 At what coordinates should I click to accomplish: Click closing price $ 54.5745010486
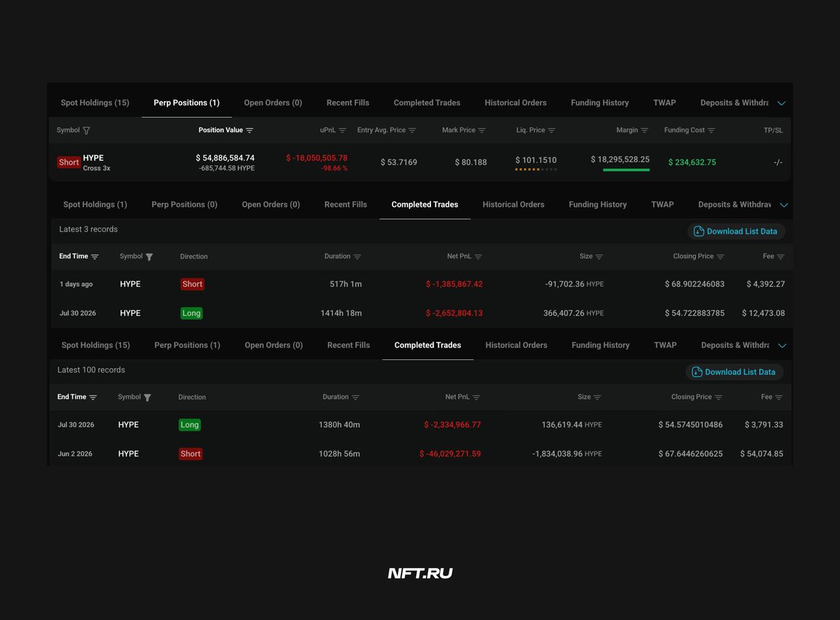tap(690, 425)
